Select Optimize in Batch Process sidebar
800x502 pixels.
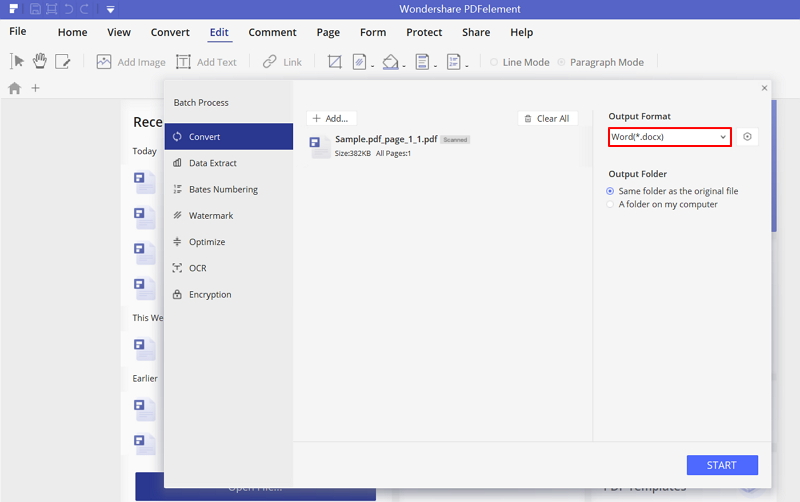point(229,242)
